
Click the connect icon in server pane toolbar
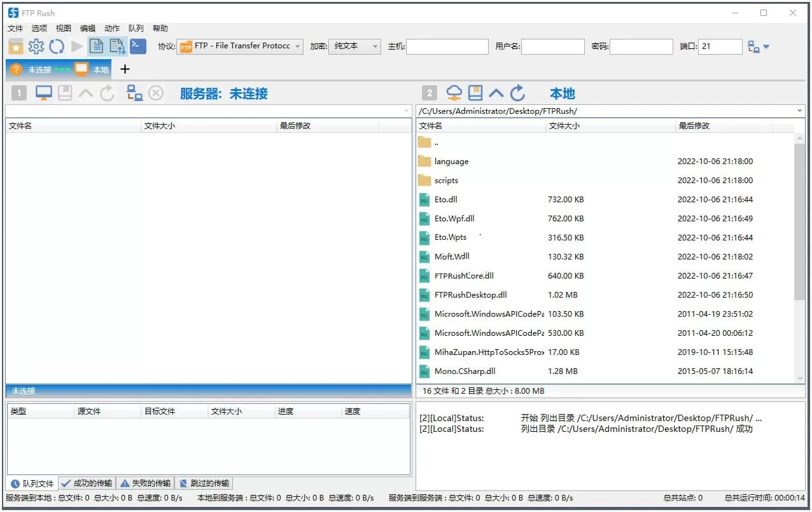point(135,93)
